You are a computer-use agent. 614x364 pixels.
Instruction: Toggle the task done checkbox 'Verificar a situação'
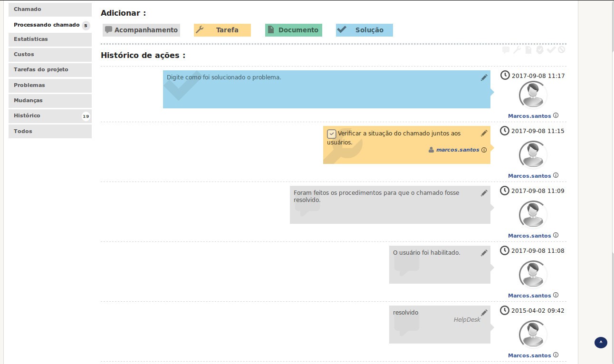[x=332, y=134]
